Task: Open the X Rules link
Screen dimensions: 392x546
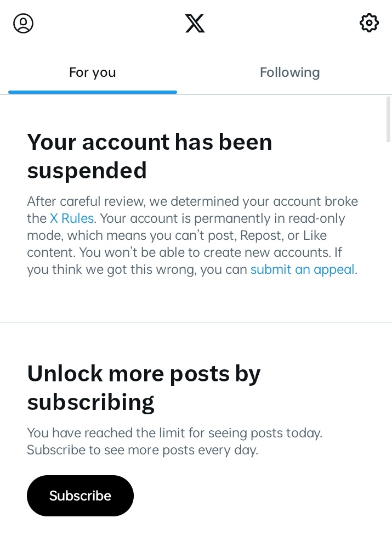Action: point(72,218)
